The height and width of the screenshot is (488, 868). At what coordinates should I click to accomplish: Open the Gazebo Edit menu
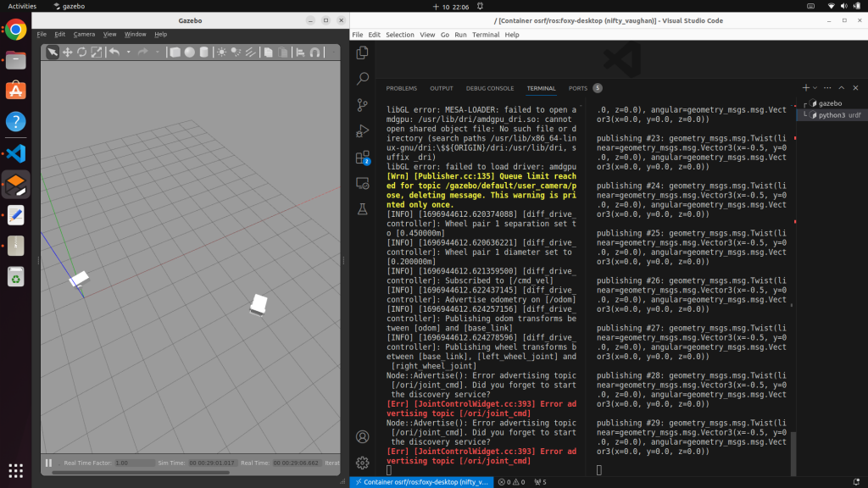(x=60, y=34)
